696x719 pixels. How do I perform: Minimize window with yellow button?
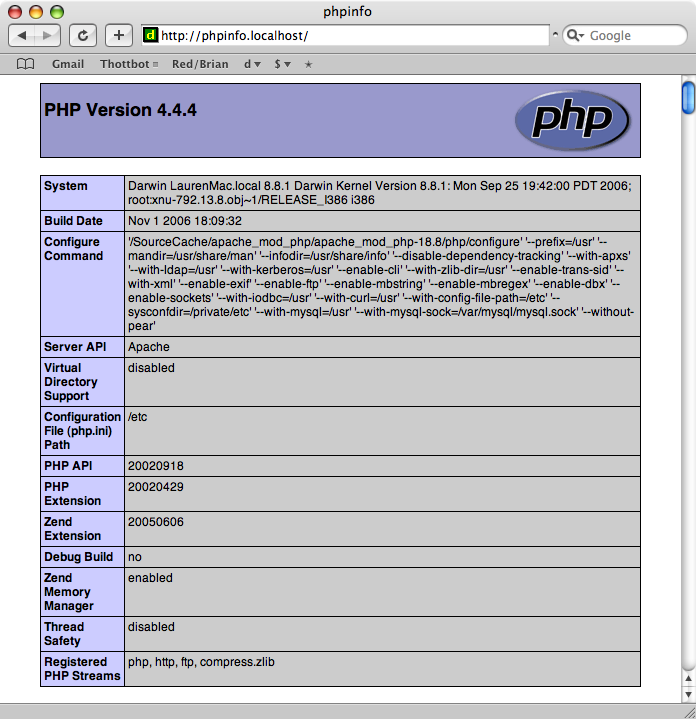(x=36, y=11)
